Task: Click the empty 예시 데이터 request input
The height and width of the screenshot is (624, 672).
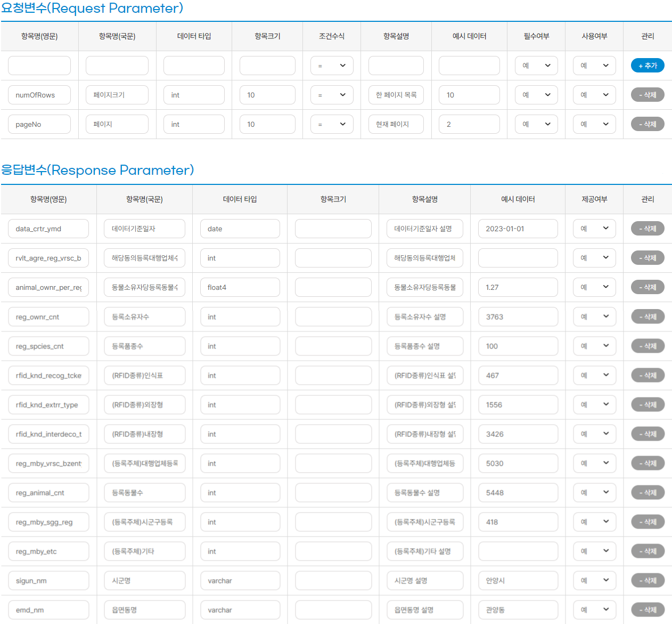Action: tap(469, 66)
